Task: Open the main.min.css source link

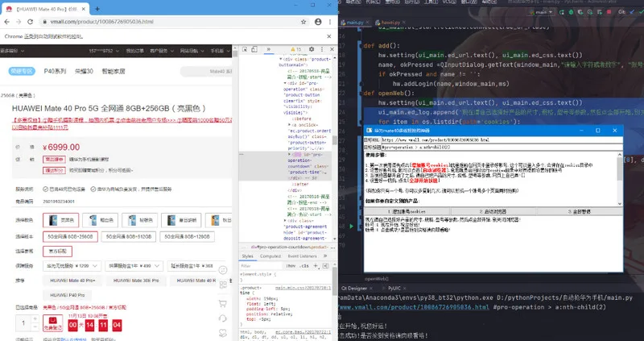Action: (303, 289)
